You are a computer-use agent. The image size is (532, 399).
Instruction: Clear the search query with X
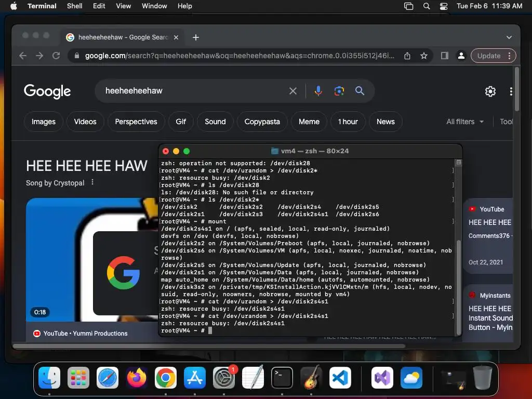pos(293,90)
